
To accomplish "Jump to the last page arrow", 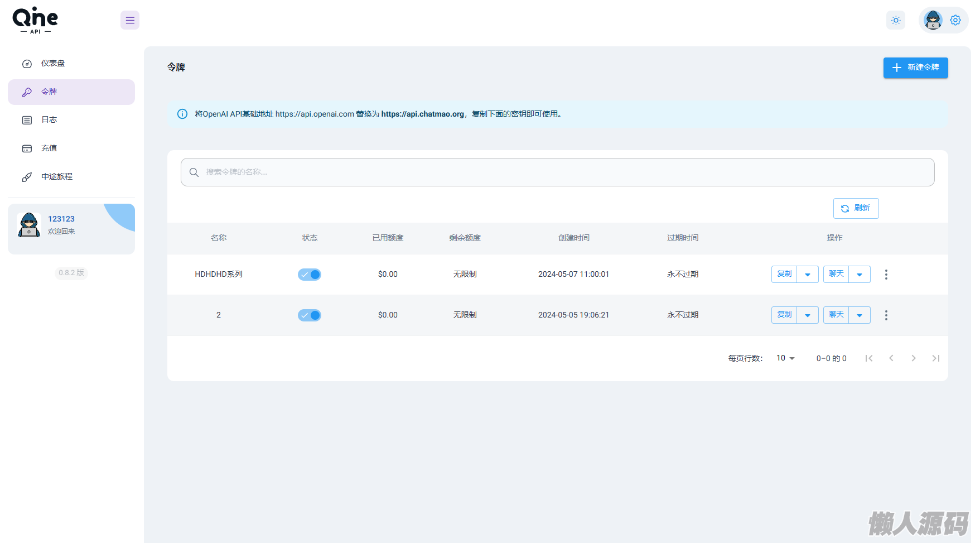I will tap(935, 358).
